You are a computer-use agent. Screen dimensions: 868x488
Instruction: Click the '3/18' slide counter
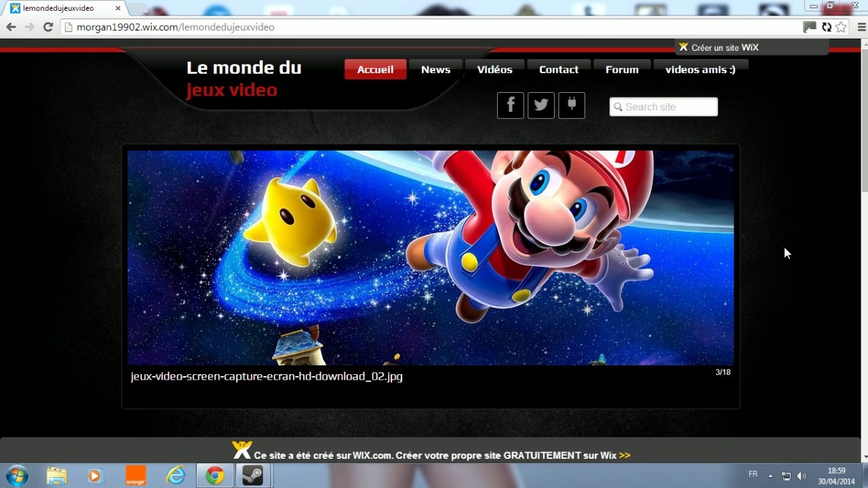(723, 372)
